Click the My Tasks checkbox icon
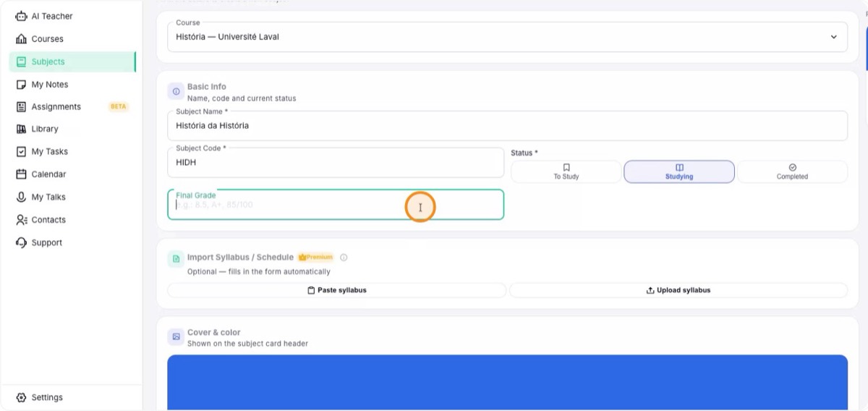The image size is (868, 411). 21,152
